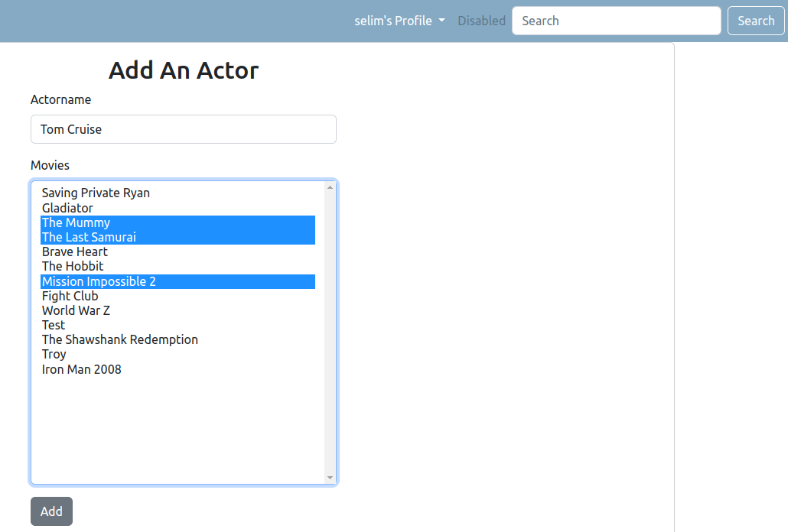Choose Brave Heart from the list

[178, 252]
